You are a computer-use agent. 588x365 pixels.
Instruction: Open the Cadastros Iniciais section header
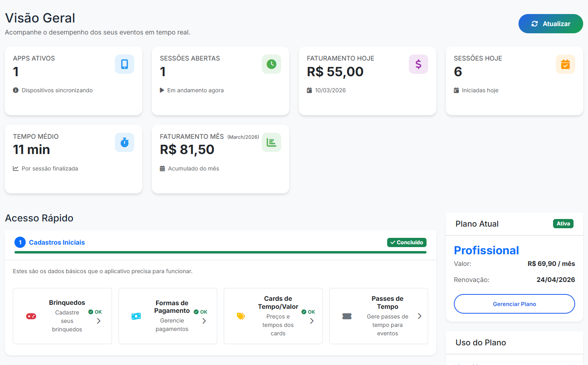57,242
